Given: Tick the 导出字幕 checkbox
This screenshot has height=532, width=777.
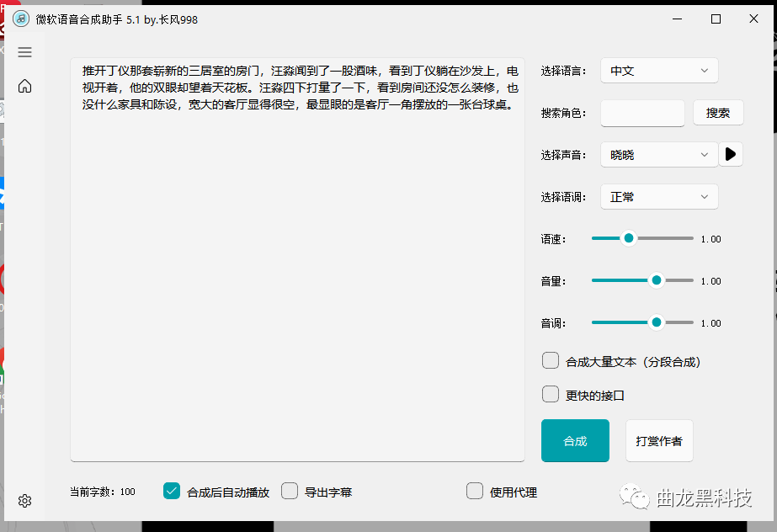Looking at the screenshot, I should pos(290,491).
